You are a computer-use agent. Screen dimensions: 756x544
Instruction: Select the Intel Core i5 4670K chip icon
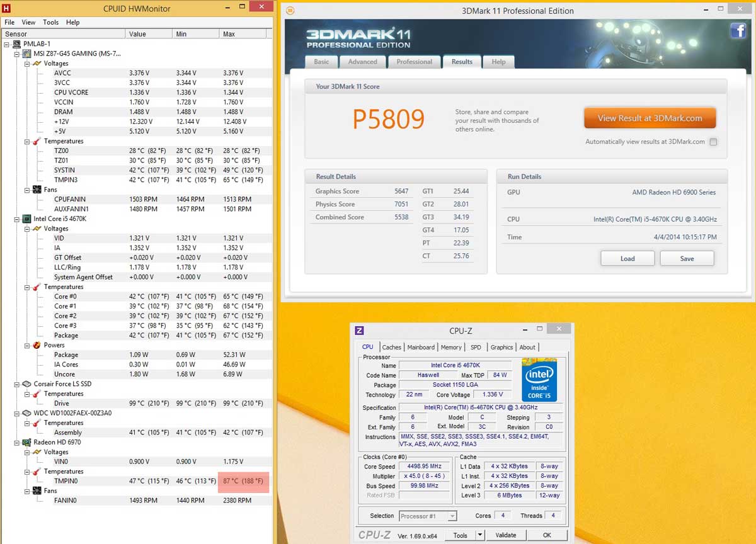(x=27, y=219)
